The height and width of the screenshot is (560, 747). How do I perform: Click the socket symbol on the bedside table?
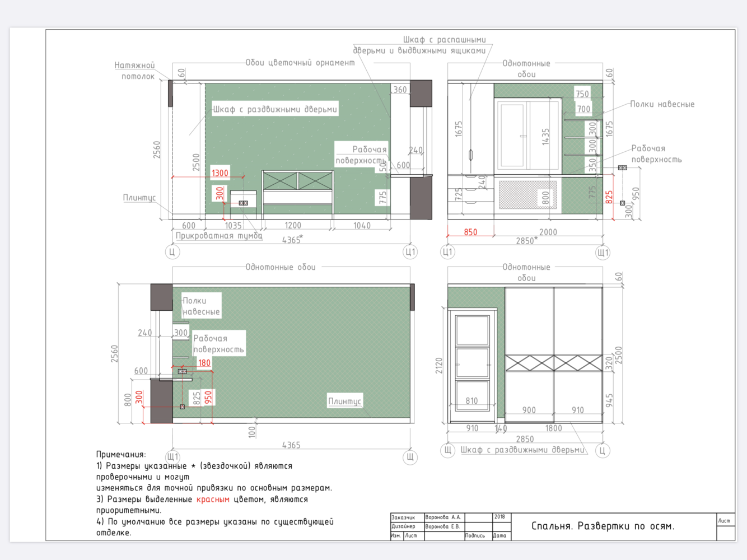coord(243,203)
